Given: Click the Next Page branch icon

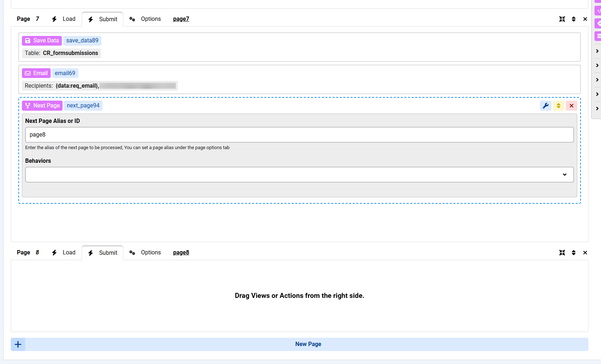Looking at the screenshot, I should [x=28, y=105].
